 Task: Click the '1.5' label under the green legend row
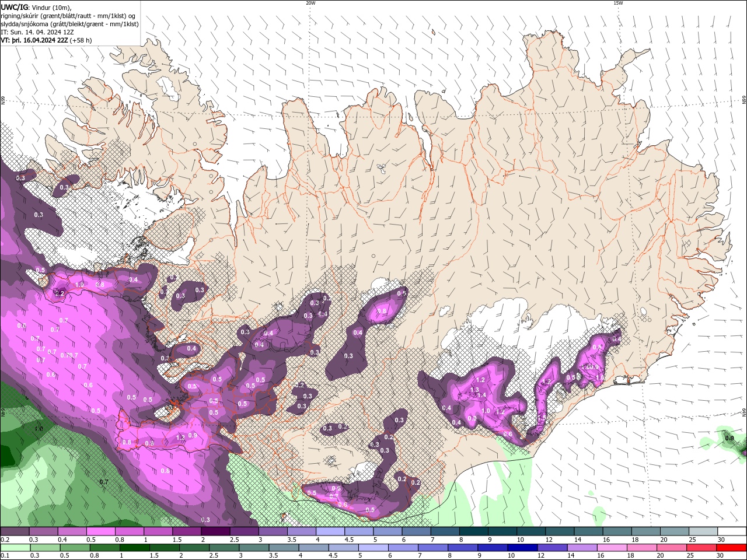point(154,556)
